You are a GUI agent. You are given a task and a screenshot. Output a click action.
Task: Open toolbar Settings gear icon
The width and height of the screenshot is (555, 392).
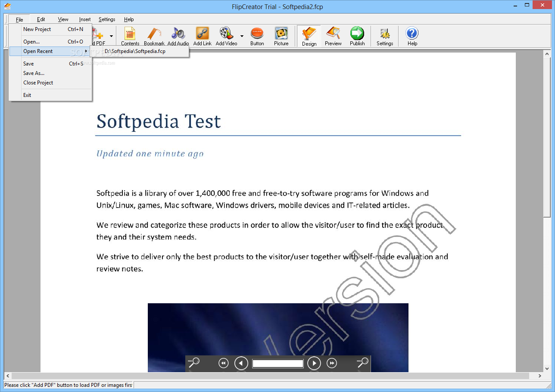[385, 36]
